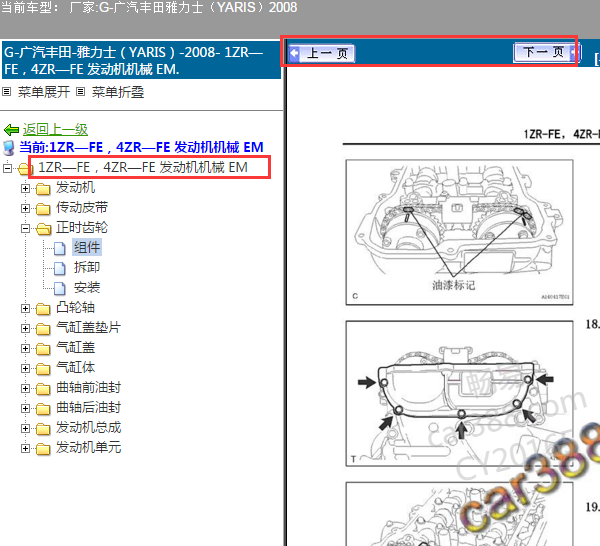Click the folder icon of 气缸盖

click(43, 349)
